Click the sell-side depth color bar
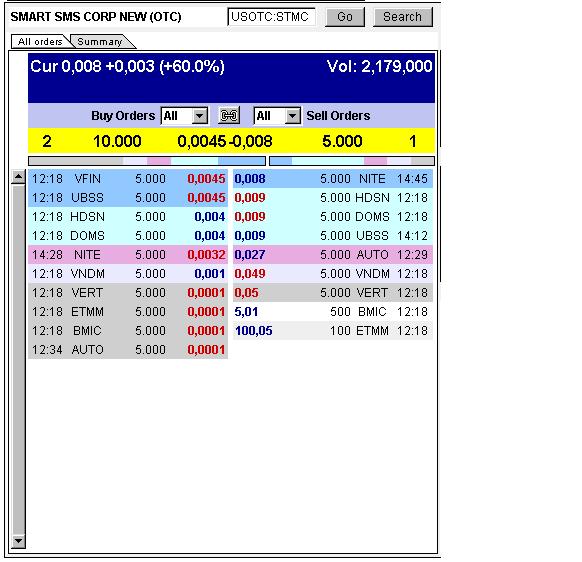582x562 pixels. 352,161
